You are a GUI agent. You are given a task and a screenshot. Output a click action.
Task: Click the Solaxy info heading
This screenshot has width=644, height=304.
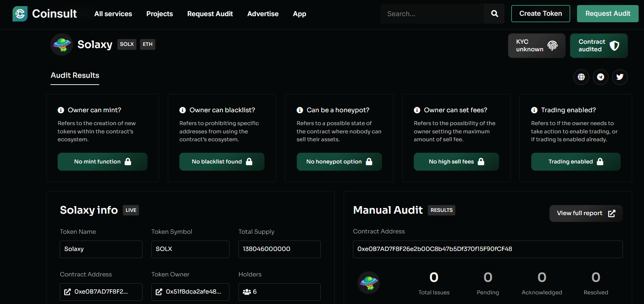(x=89, y=210)
